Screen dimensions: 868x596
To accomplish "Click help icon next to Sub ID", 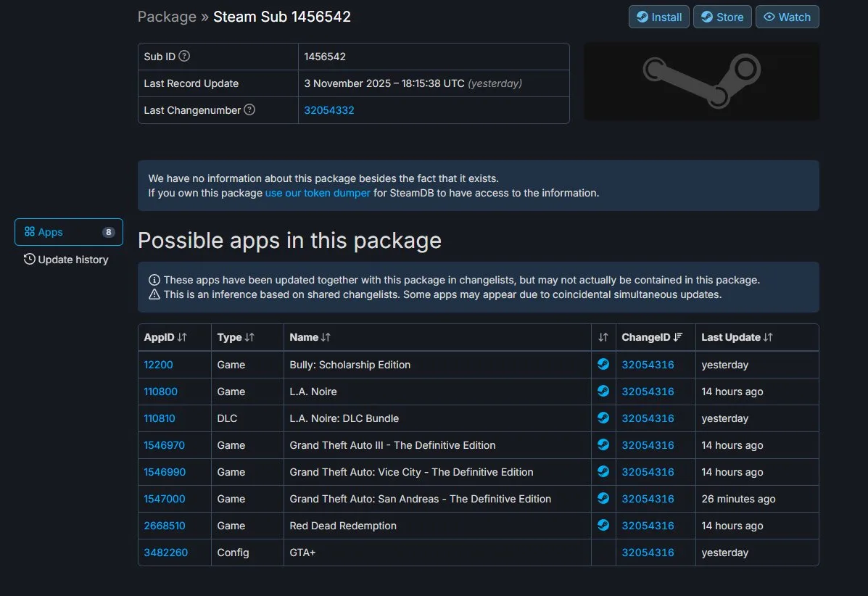I will 184,57.
